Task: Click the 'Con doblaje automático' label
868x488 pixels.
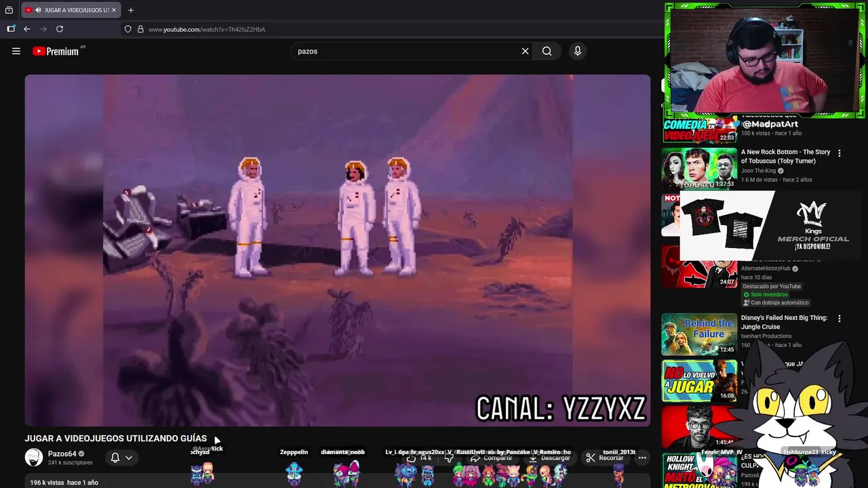Action: coord(776,302)
